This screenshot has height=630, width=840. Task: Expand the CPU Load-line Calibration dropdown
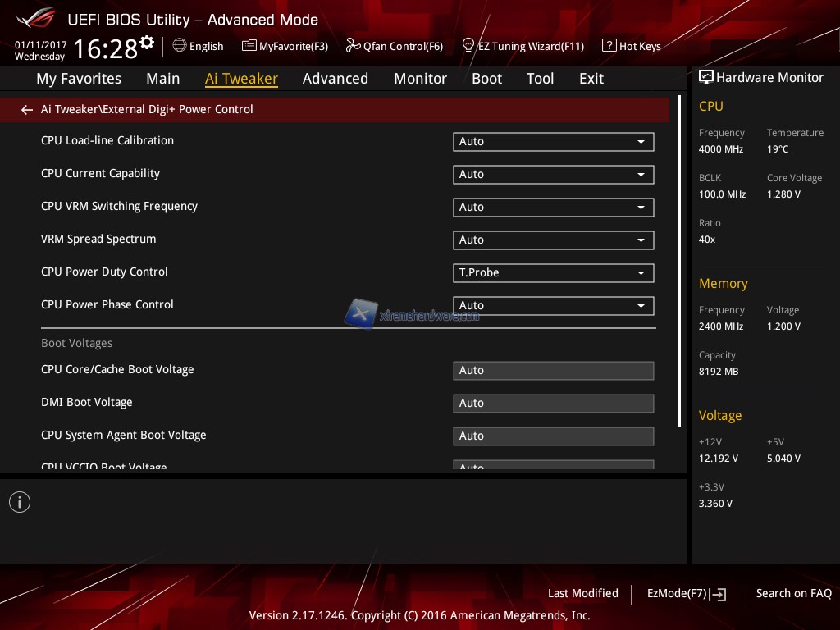[x=553, y=141]
